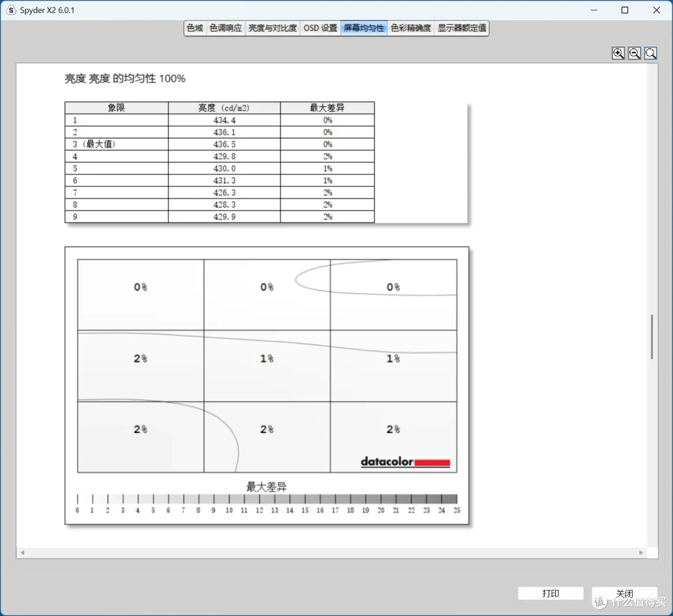Click the 关闭 button
Viewport: 673px width, 616px height.
pos(624,593)
